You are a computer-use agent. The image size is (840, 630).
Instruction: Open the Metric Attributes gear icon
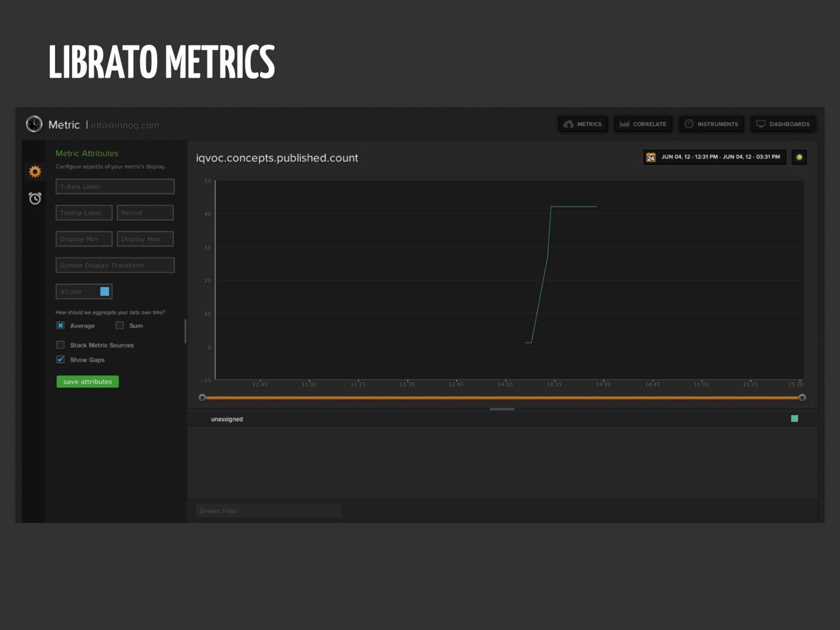(35, 171)
